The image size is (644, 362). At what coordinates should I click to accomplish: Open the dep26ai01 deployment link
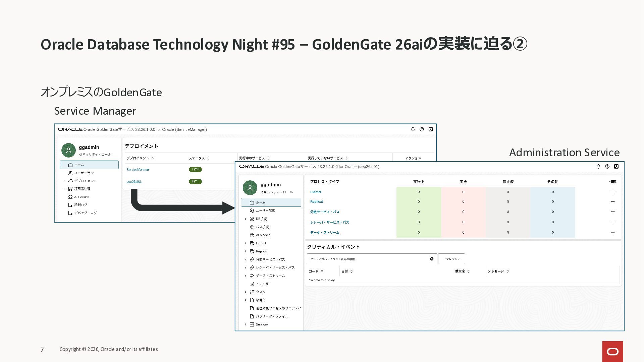(134, 182)
